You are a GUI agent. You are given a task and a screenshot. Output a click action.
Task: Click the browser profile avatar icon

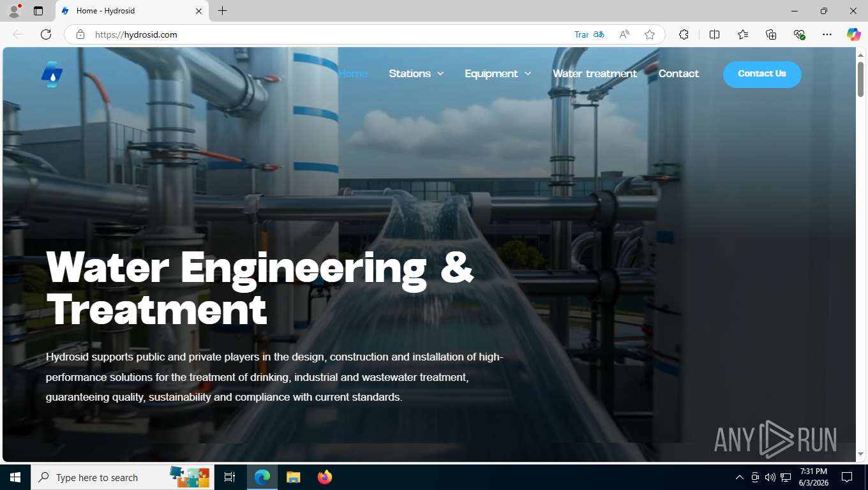click(x=14, y=11)
